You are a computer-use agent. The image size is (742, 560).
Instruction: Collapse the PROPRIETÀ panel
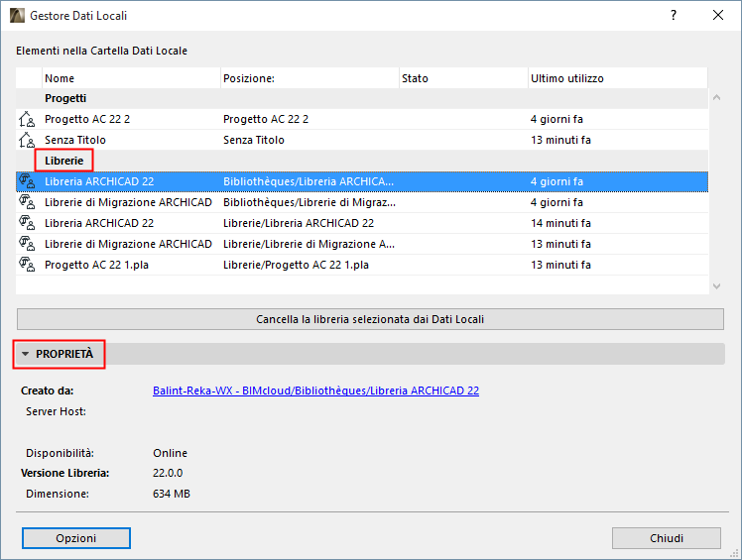click(26, 354)
